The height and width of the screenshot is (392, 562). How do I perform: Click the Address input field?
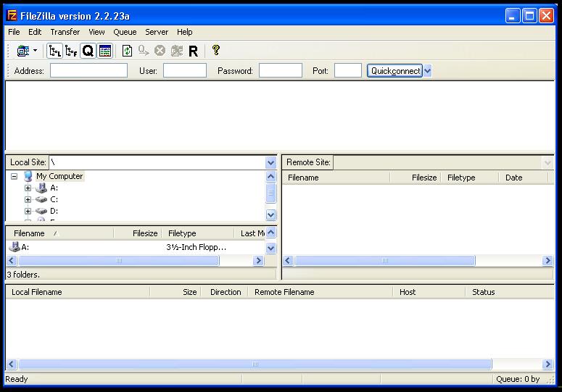tap(89, 70)
